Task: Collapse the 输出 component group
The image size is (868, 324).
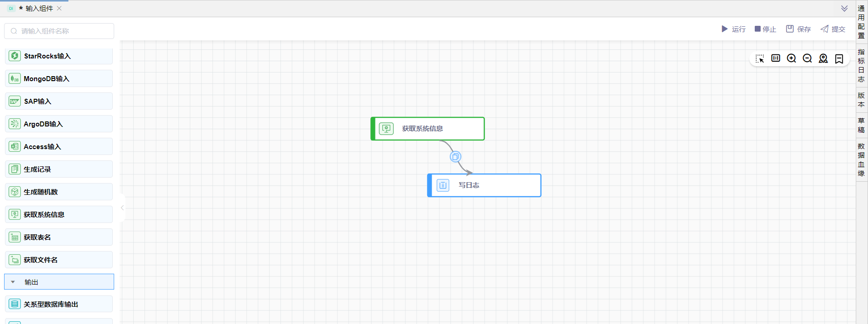Action: (x=13, y=282)
